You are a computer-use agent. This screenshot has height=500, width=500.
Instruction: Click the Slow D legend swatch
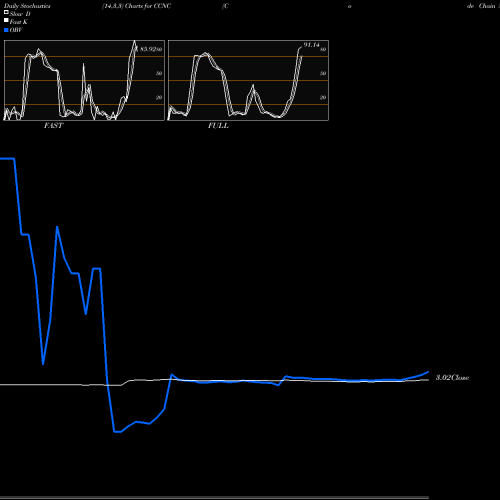6,12
